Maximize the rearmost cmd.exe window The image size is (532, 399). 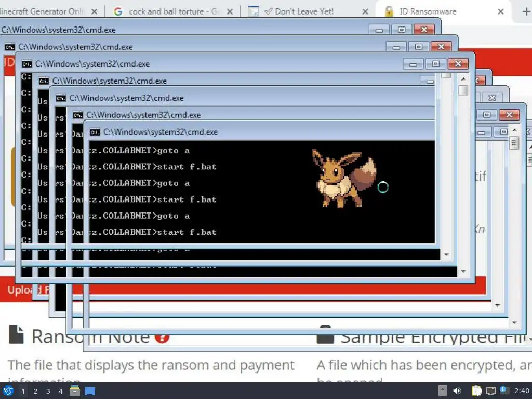coord(402,30)
